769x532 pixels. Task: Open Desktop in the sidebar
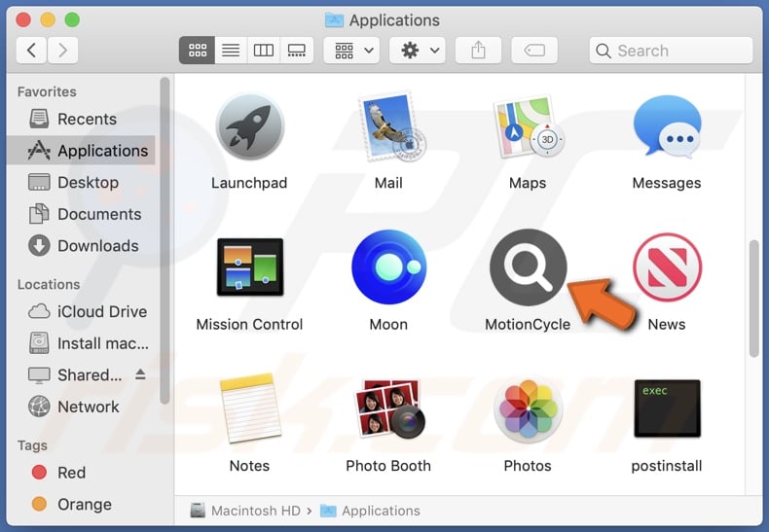pyautogui.click(x=81, y=182)
